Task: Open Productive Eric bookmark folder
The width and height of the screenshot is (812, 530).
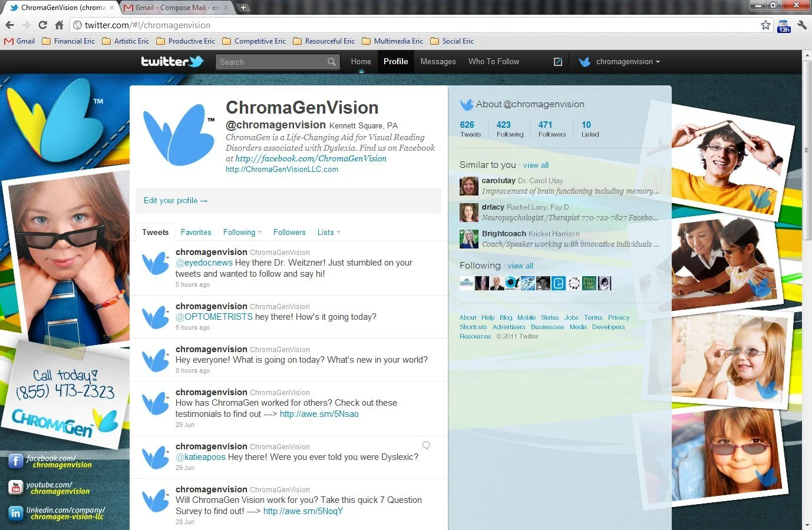Action: pos(186,41)
